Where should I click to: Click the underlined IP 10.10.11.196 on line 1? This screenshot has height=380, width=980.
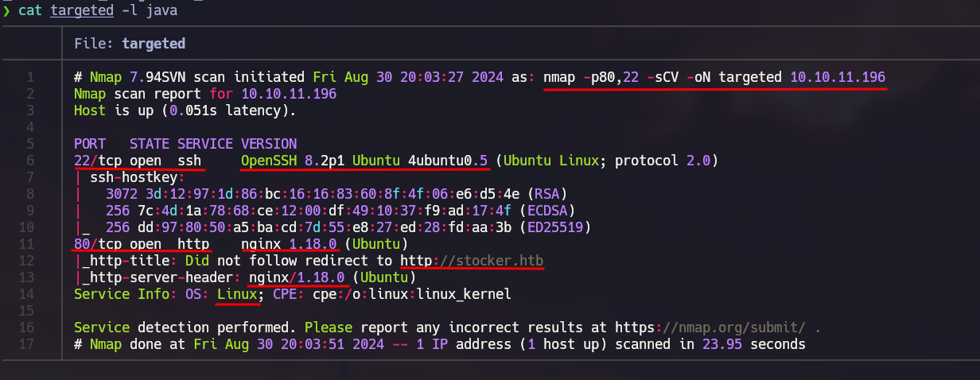pos(838,78)
